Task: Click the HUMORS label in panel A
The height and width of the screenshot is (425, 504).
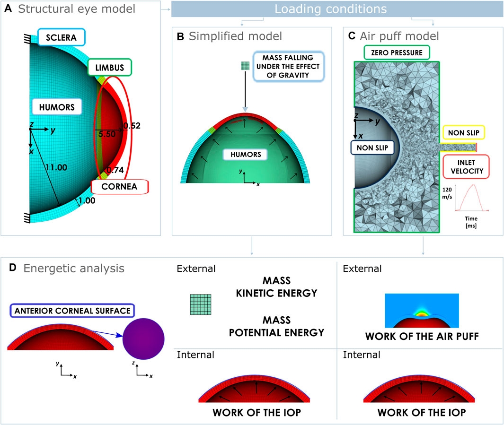Action: click(x=57, y=107)
